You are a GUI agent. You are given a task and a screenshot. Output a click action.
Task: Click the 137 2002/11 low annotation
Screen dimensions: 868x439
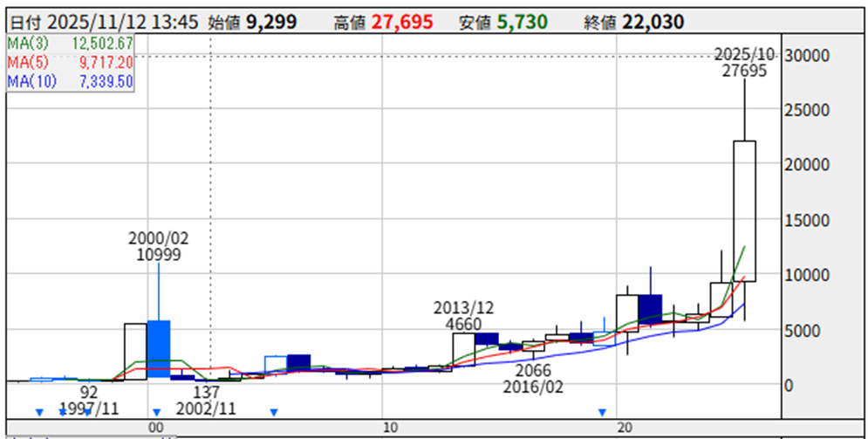click(x=207, y=400)
